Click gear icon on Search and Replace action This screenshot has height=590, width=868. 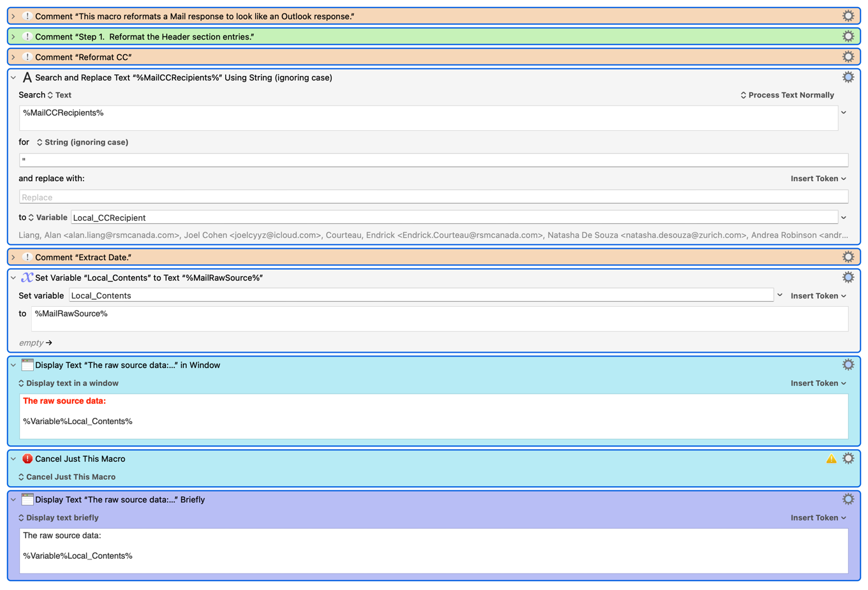[848, 77]
